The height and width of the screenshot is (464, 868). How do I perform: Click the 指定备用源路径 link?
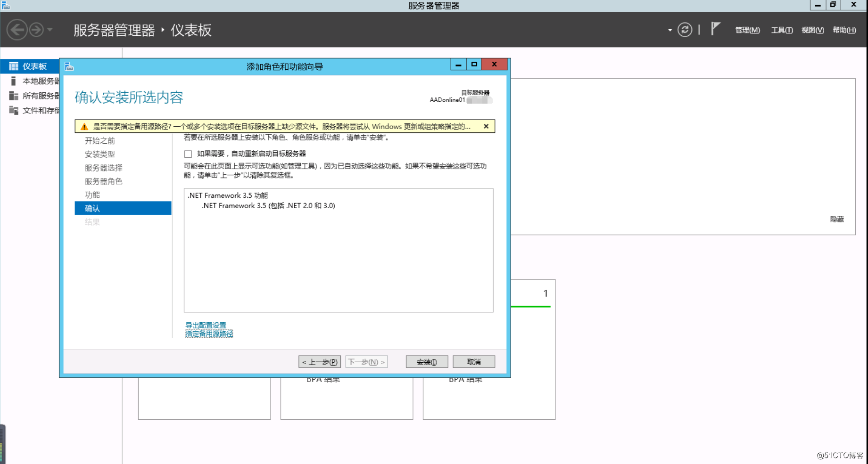pos(209,334)
